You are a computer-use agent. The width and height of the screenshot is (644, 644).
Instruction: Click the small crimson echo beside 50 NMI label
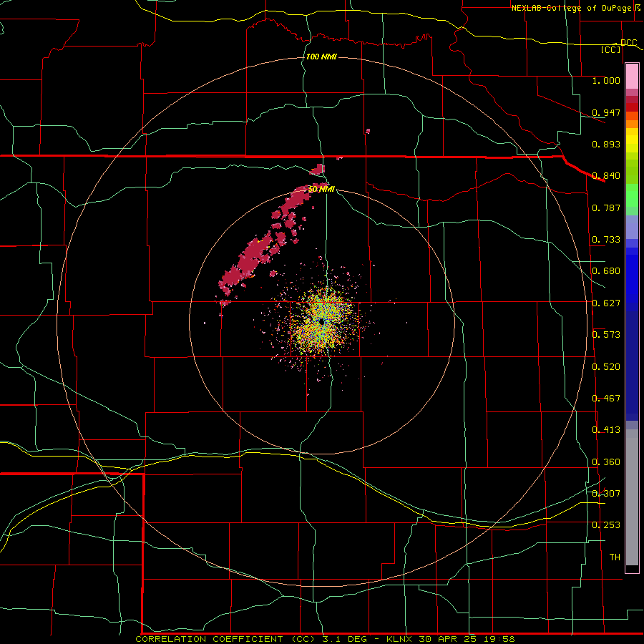(x=318, y=169)
